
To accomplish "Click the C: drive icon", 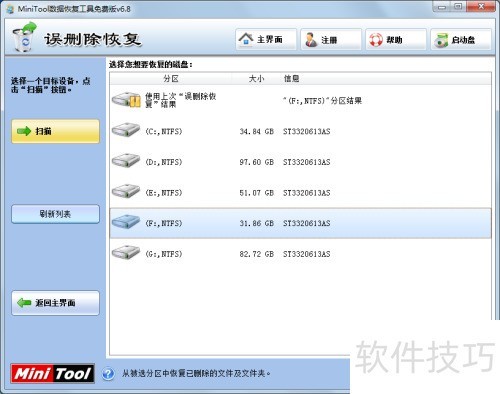I will point(126,130).
